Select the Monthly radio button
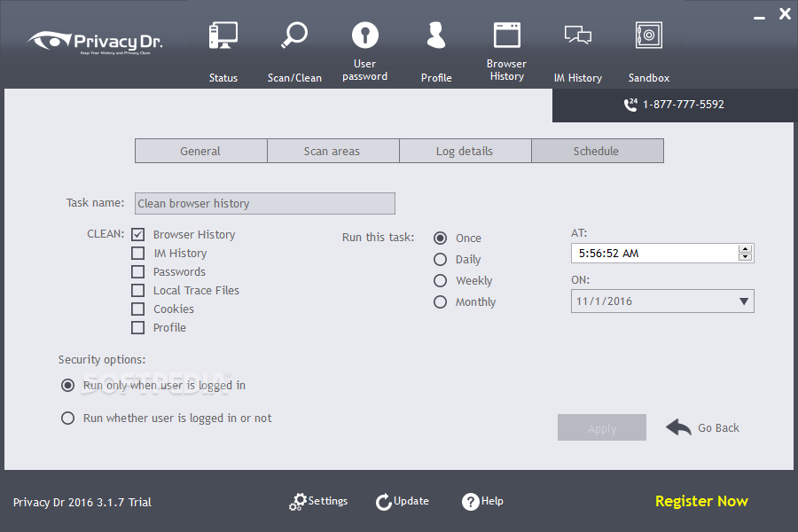Viewport: 798px width, 532px height. 440,301
